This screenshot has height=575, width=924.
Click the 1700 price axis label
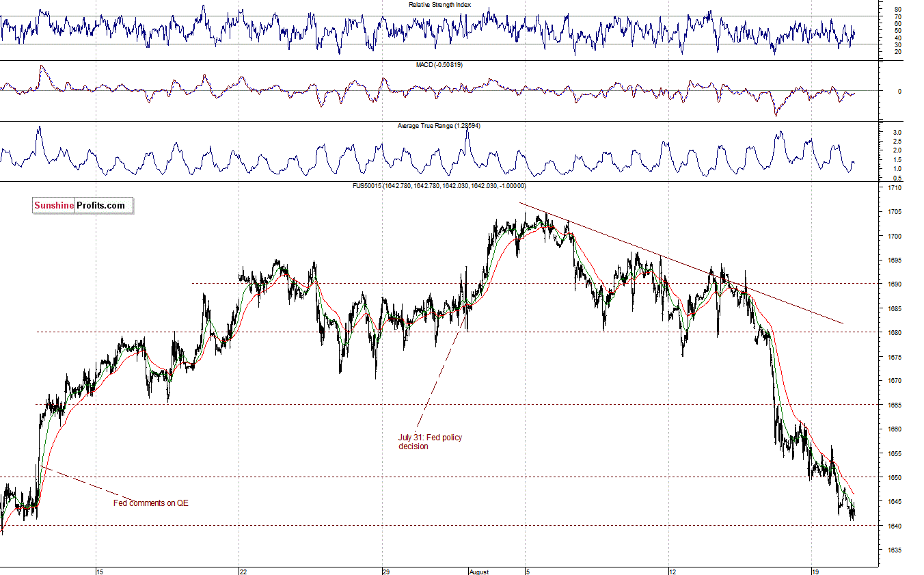point(896,236)
